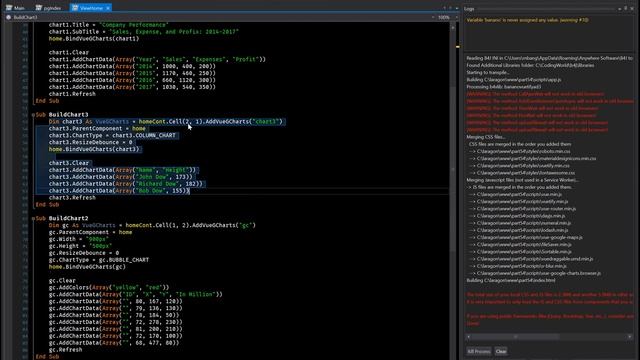The height and width of the screenshot is (360, 640).
Task: Click 'Sub BuildChart2' declaration
Action: click(62, 218)
